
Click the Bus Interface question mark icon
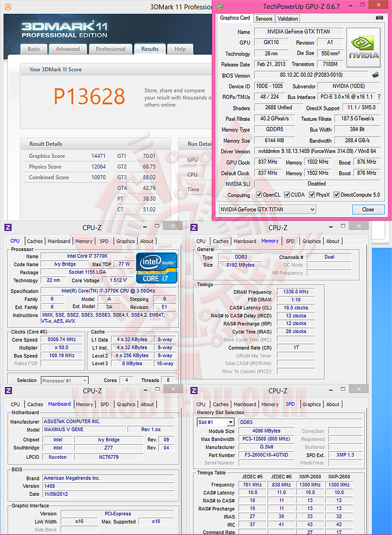click(379, 97)
